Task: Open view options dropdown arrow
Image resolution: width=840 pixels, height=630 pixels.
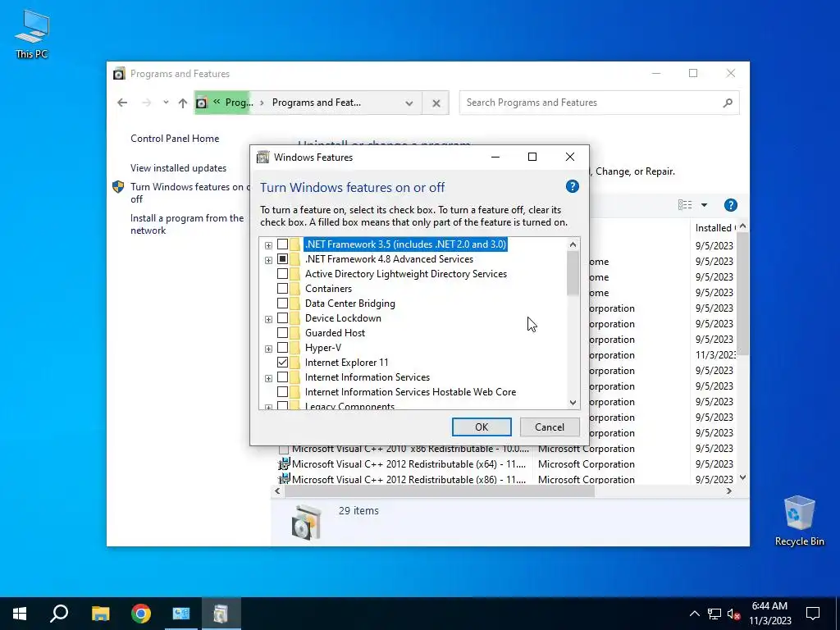Action: point(704,204)
